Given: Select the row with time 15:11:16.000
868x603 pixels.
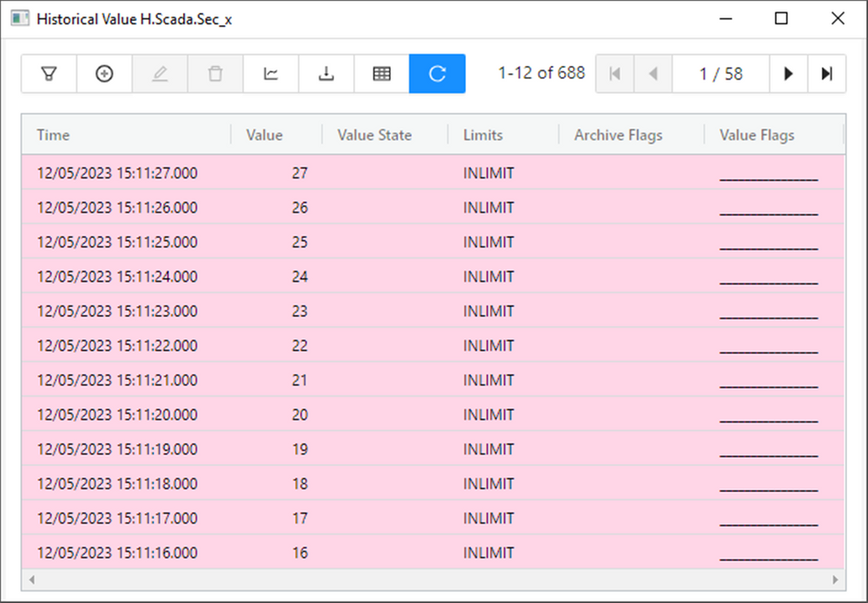Looking at the screenshot, I should (x=117, y=553).
